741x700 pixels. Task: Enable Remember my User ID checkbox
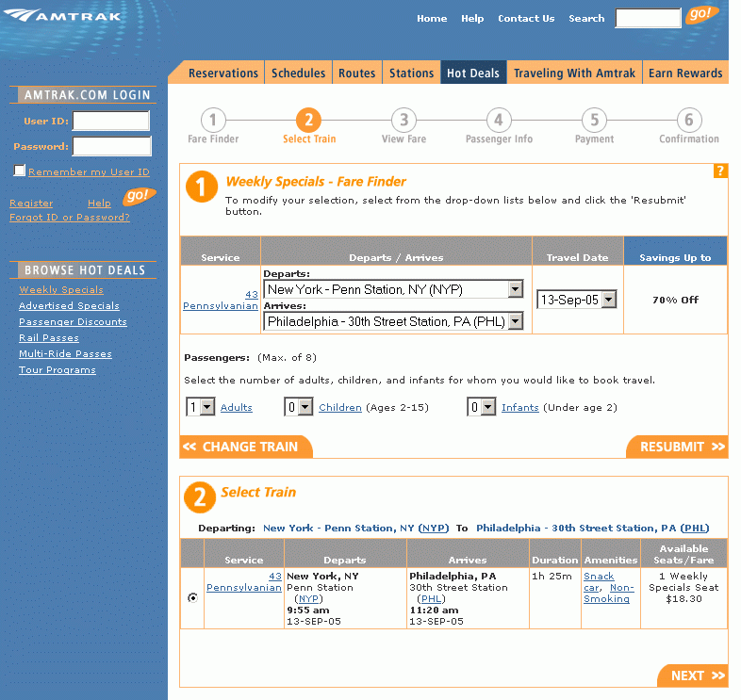(x=20, y=171)
